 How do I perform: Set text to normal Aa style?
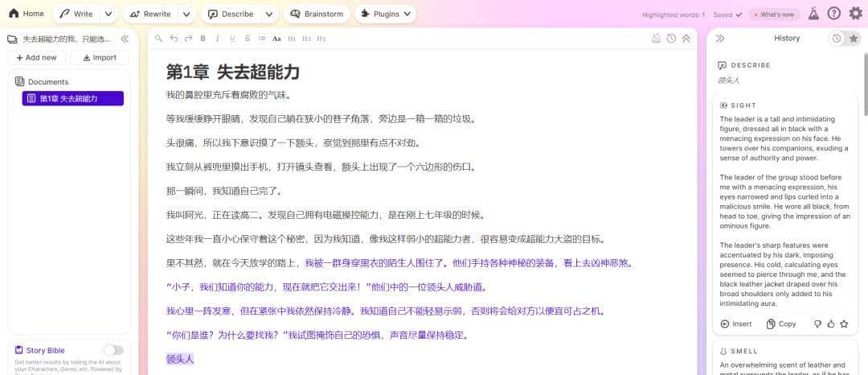276,38
